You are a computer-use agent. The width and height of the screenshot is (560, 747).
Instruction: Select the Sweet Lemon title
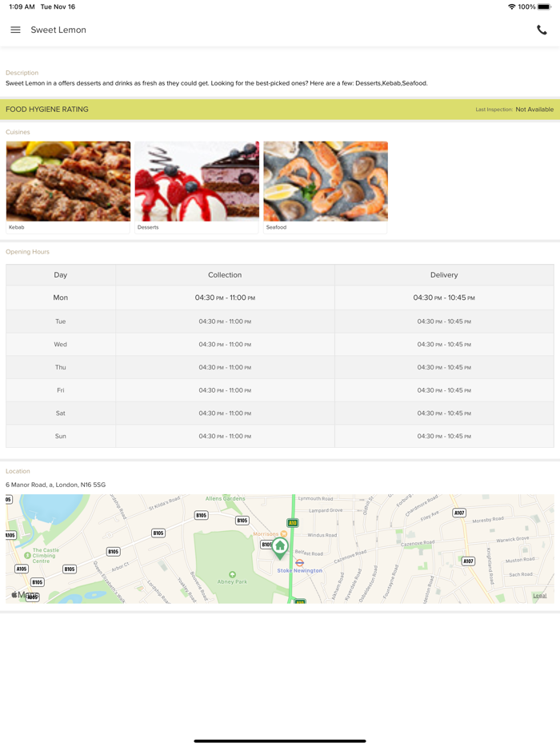pos(58,30)
